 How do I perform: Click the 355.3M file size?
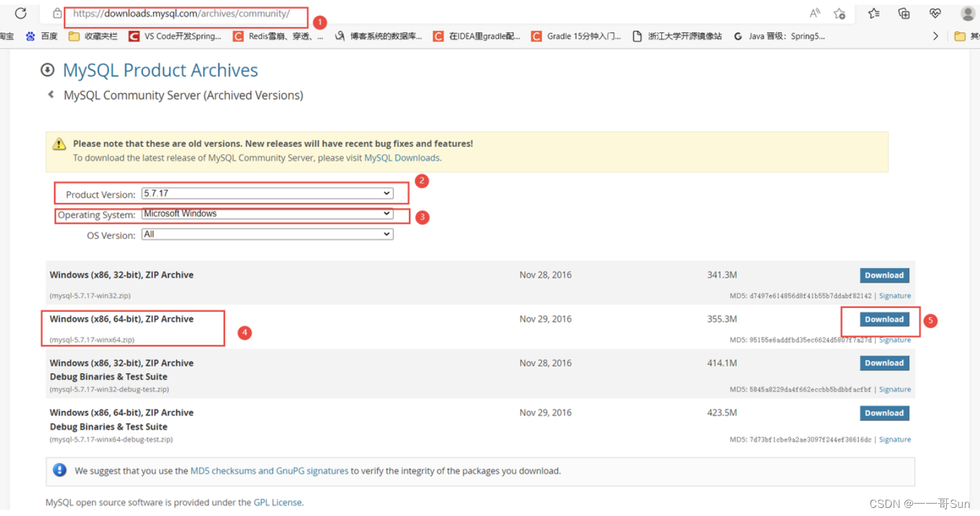pyautogui.click(x=722, y=319)
